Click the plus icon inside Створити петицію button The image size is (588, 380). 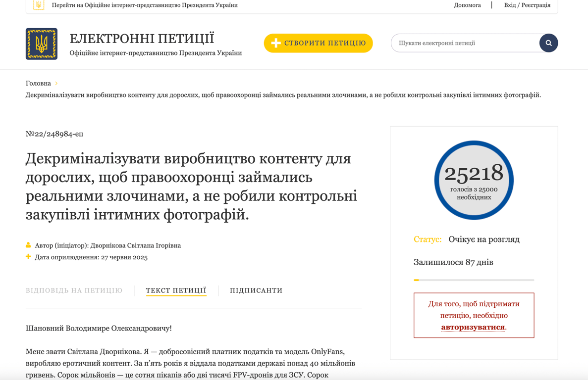(x=276, y=43)
